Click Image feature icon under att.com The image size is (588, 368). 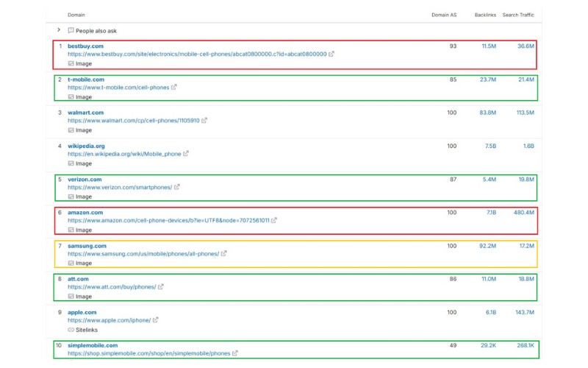[71, 297]
